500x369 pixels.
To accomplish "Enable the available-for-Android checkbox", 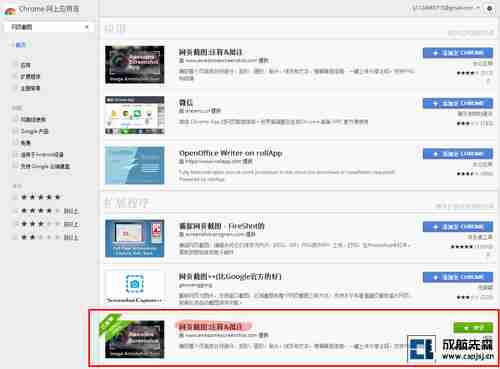I will [x=15, y=154].
